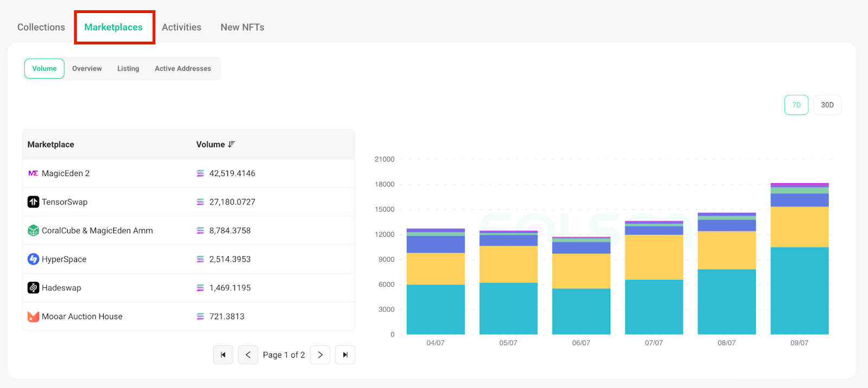Click the Hadeswap logo icon
This screenshot has height=388, width=868.
(x=33, y=288)
